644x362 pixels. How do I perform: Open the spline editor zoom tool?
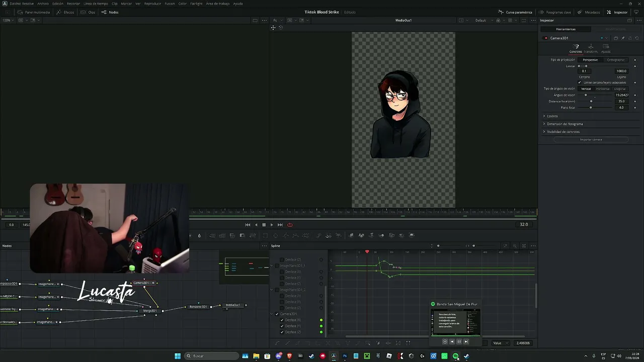515,246
